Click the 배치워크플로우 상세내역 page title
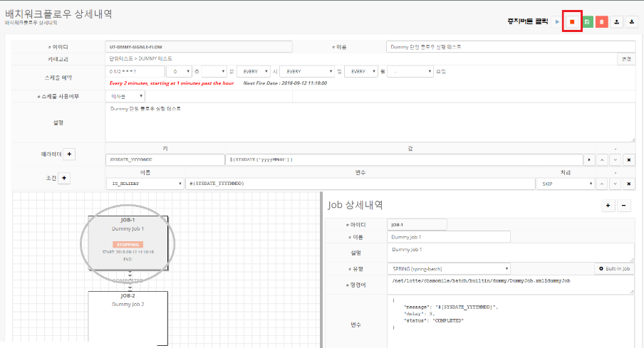 coord(58,14)
